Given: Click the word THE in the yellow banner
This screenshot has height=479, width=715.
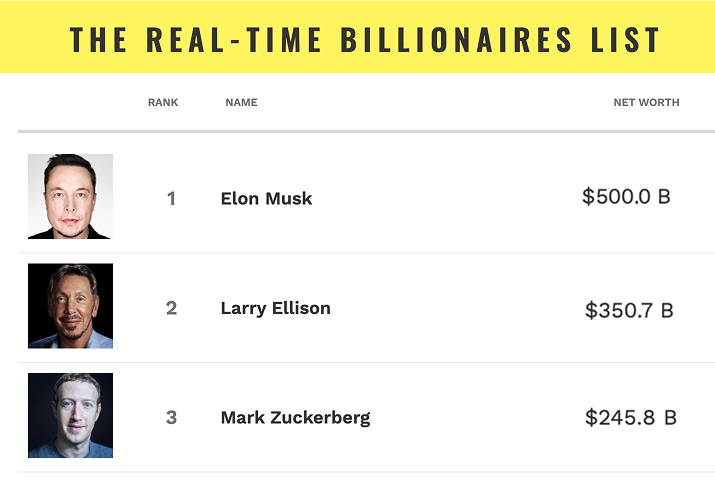Looking at the screenshot, I should (x=98, y=39).
